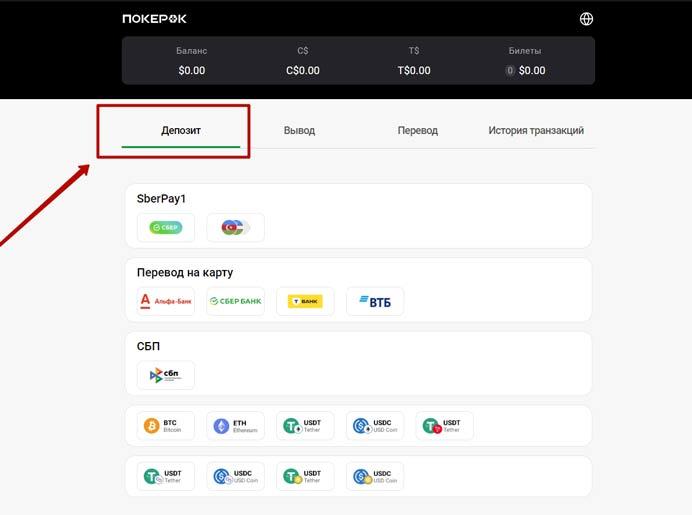Select the СБП payment method
Image resolution: width=692 pixels, height=515 pixels.
pos(166,375)
